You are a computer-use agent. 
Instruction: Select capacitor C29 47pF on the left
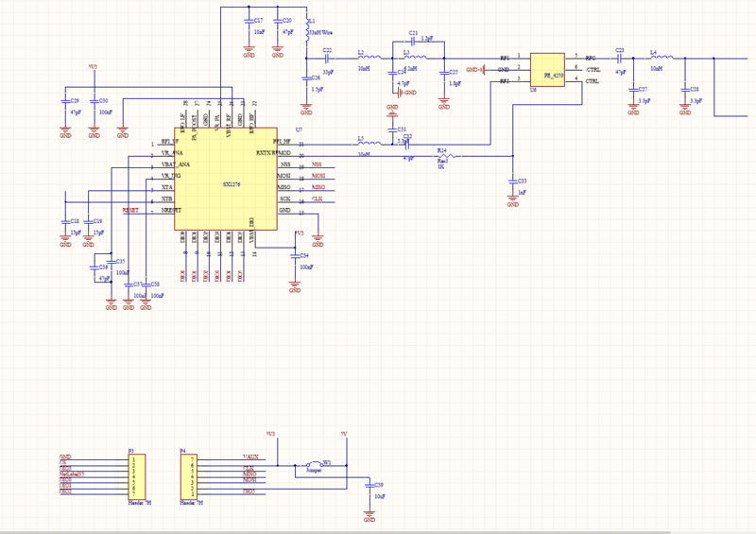coord(64,101)
